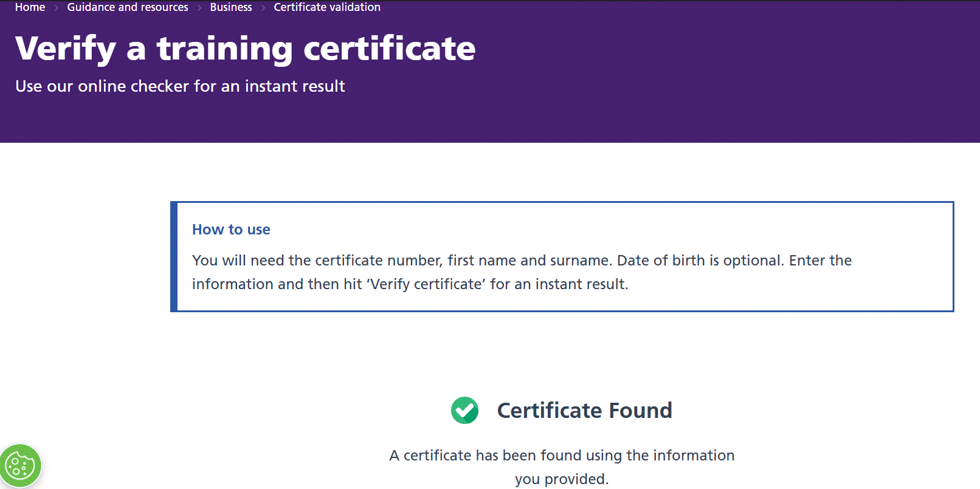Click 'Date of birth is optional' sentence

(700, 261)
